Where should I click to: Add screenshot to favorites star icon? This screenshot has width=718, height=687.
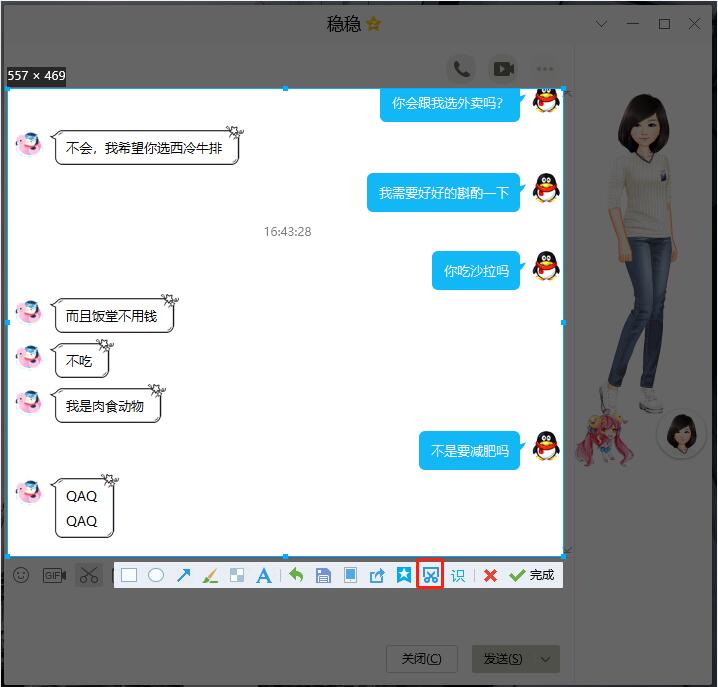pos(404,575)
